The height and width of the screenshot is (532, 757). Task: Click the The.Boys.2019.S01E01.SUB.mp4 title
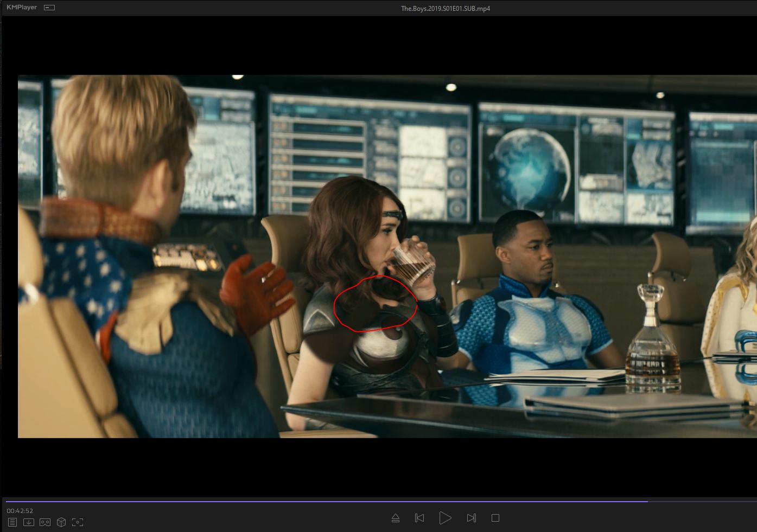pos(445,9)
